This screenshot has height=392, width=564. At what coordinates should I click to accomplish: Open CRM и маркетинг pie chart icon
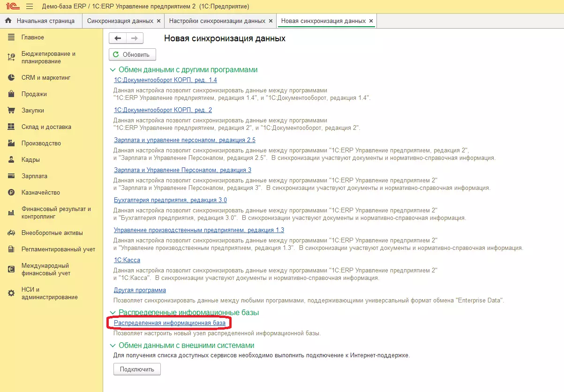tap(11, 78)
